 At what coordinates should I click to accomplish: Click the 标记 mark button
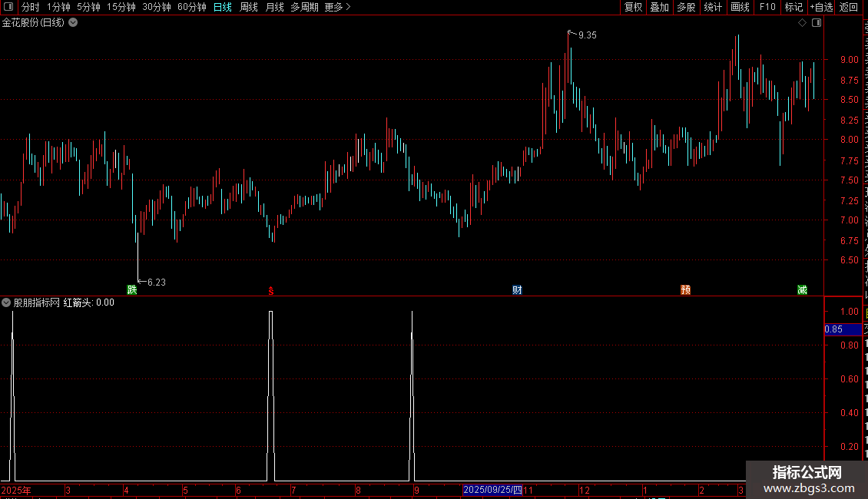coord(793,7)
